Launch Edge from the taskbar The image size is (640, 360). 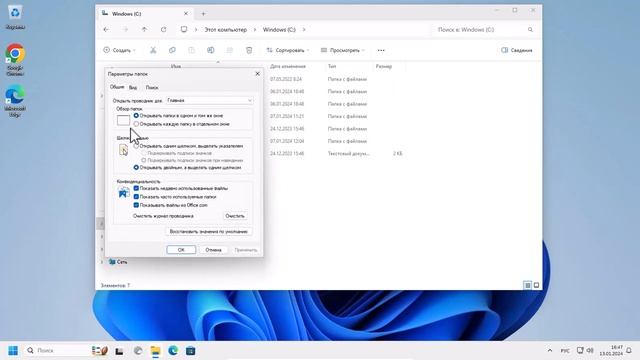[173, 351]
